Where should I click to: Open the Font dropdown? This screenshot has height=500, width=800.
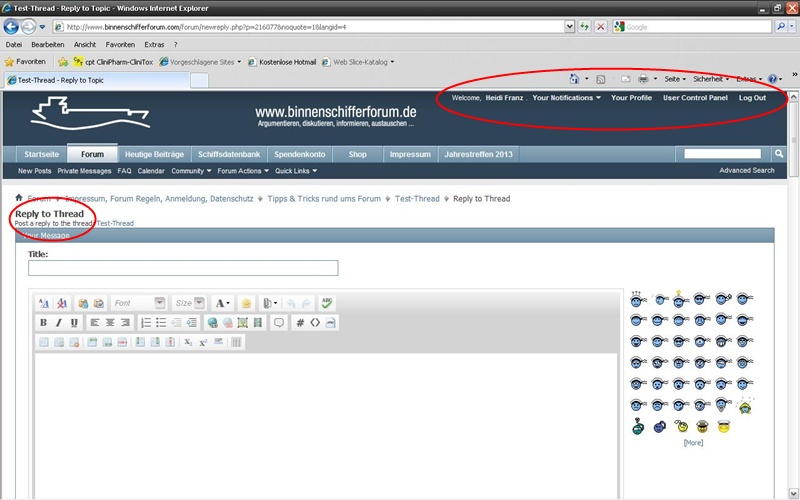pyautogui.click(x=138, y=303)
